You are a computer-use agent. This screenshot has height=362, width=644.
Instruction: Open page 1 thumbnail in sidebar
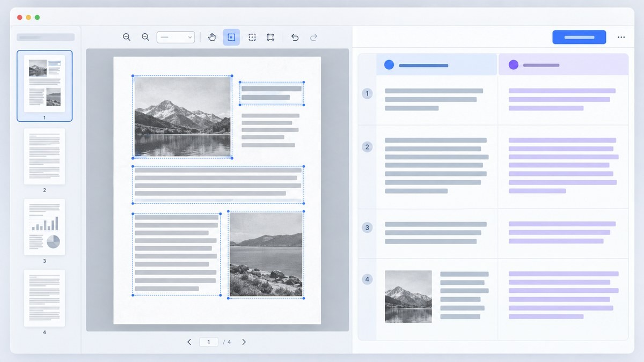click(x=45, y=86)
